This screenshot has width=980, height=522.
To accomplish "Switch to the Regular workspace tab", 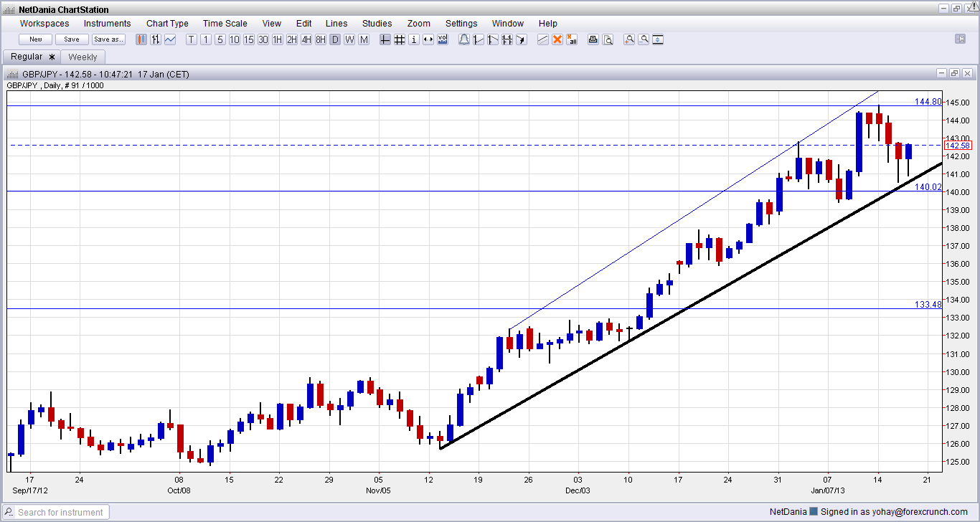I will click(x=32, y=57).
